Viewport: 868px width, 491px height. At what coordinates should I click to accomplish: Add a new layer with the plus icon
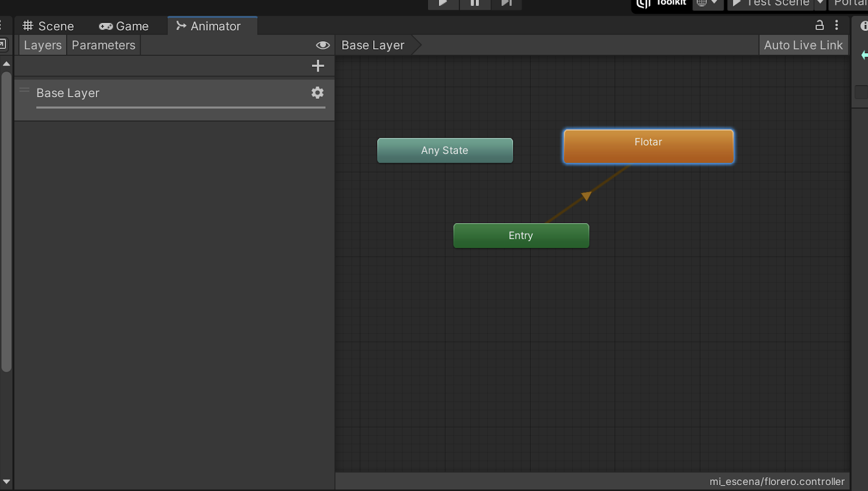(x=318, y=66)
